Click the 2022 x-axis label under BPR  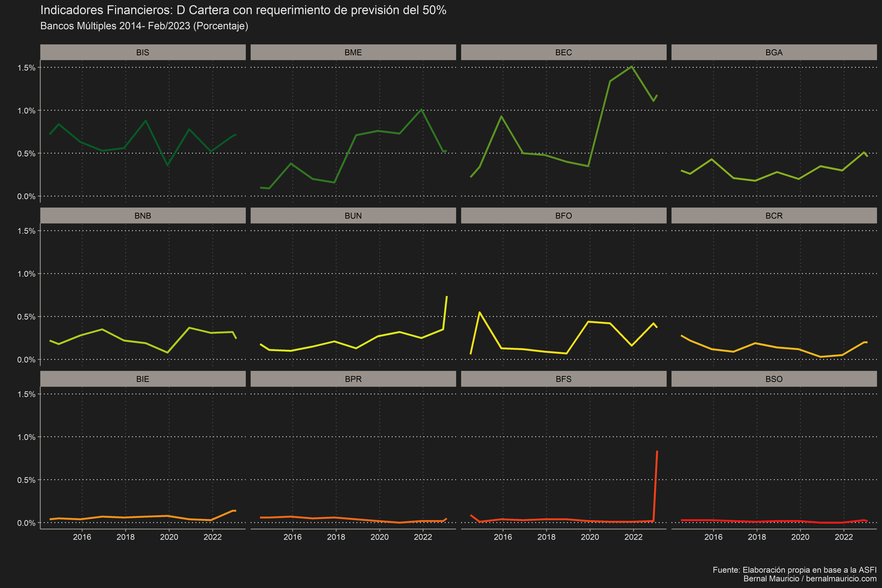423,537
